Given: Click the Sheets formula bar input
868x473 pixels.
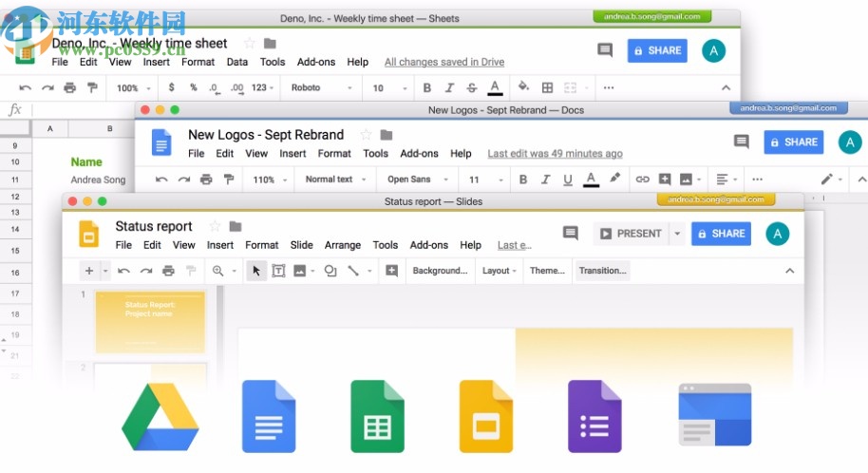Looking at the screenshot, I should click(x=83, y=109).
